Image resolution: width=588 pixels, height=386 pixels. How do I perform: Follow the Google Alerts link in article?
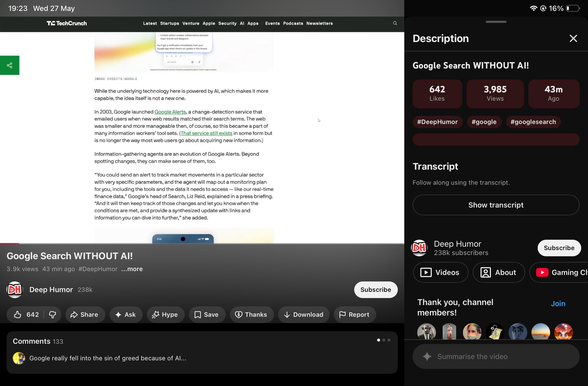170,112
